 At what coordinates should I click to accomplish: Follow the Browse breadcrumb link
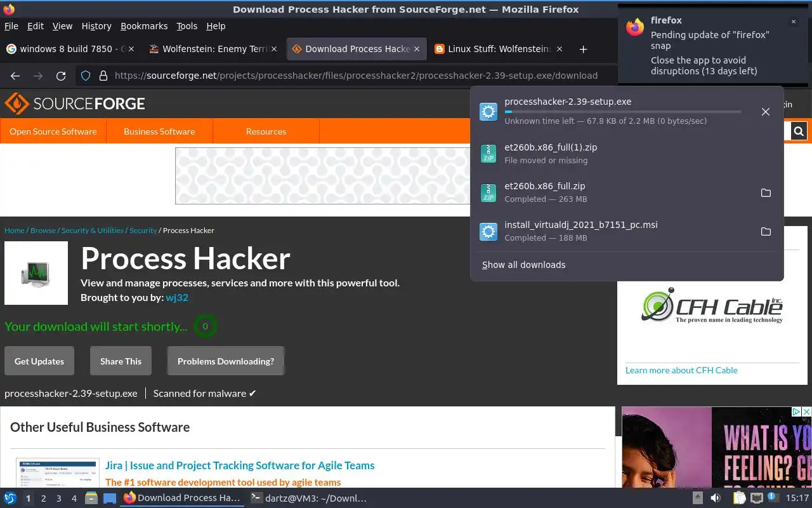tap(43, 231)
